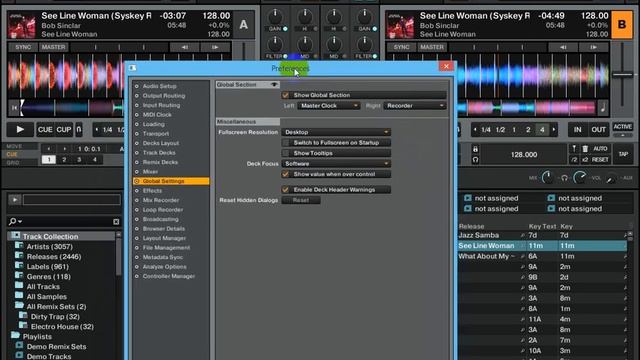Open Decks Layout preferences
The height and width of the screenshot is (360, 640).
click(161, 143)
